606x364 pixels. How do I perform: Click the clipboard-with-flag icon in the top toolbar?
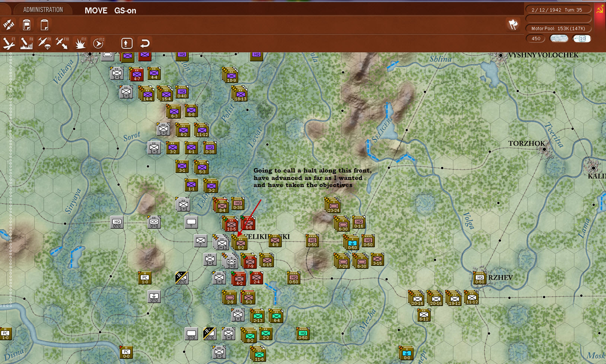pos(27,25)
